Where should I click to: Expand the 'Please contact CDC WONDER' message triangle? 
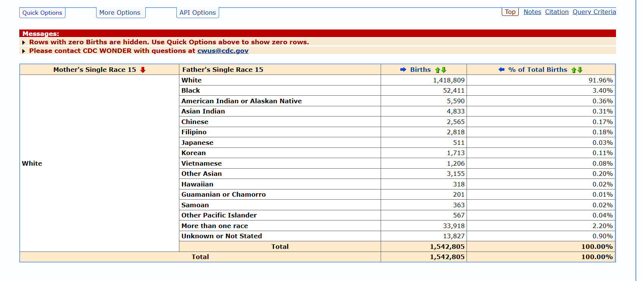pos(24,51)
